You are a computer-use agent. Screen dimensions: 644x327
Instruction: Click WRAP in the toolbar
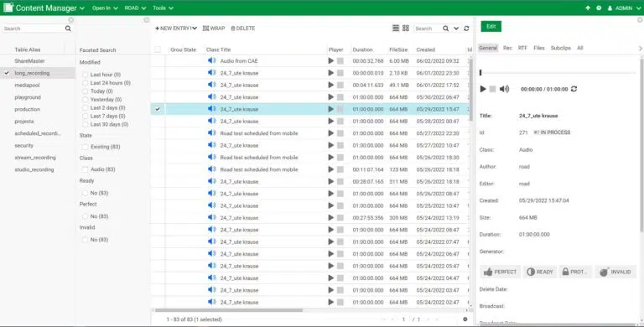tap(214, 29)
